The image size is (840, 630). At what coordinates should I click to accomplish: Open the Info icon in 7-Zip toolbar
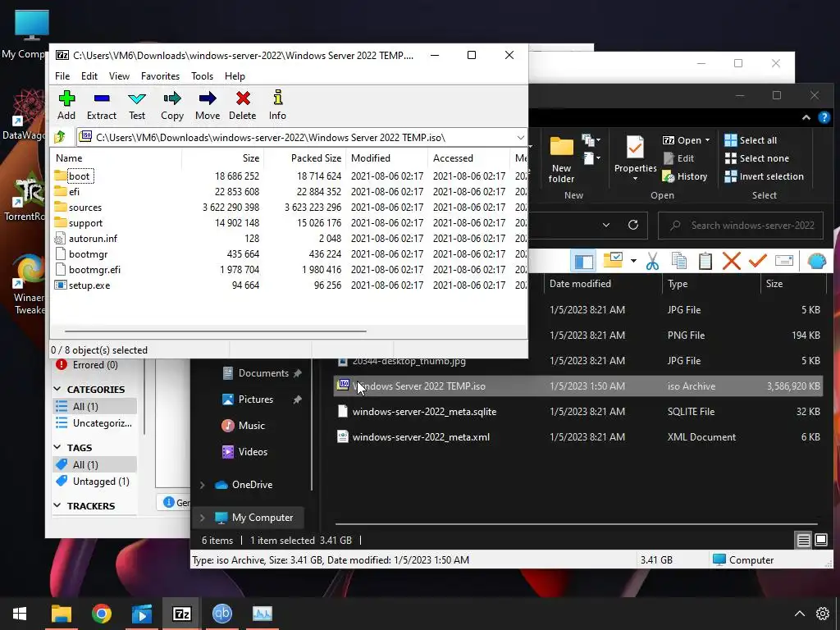[277, 105]
